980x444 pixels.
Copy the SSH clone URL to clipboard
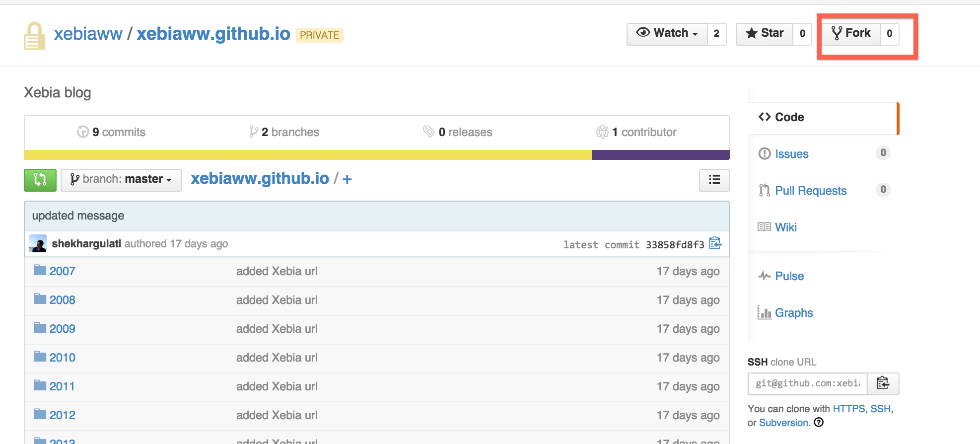coord(883,383)
